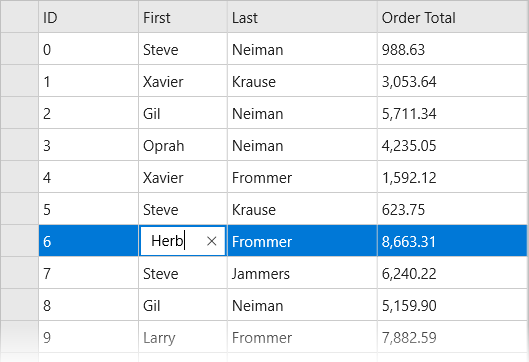This screenshot has height=362, width=529.
Task: Click the Order Total column header
Action: [452, 17]
